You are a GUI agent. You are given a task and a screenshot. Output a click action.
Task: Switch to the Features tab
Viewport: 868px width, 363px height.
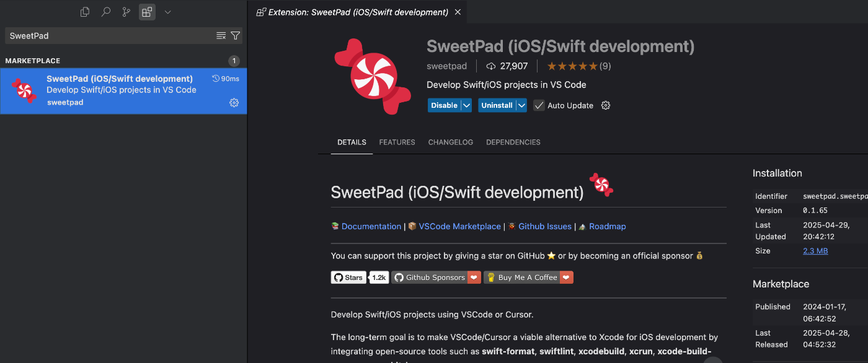397,142
